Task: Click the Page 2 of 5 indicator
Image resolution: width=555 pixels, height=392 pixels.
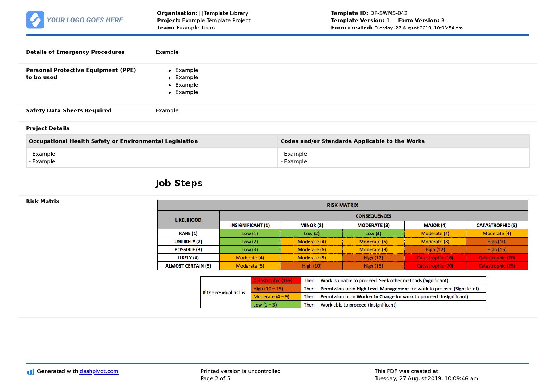Action: [215, 379]
